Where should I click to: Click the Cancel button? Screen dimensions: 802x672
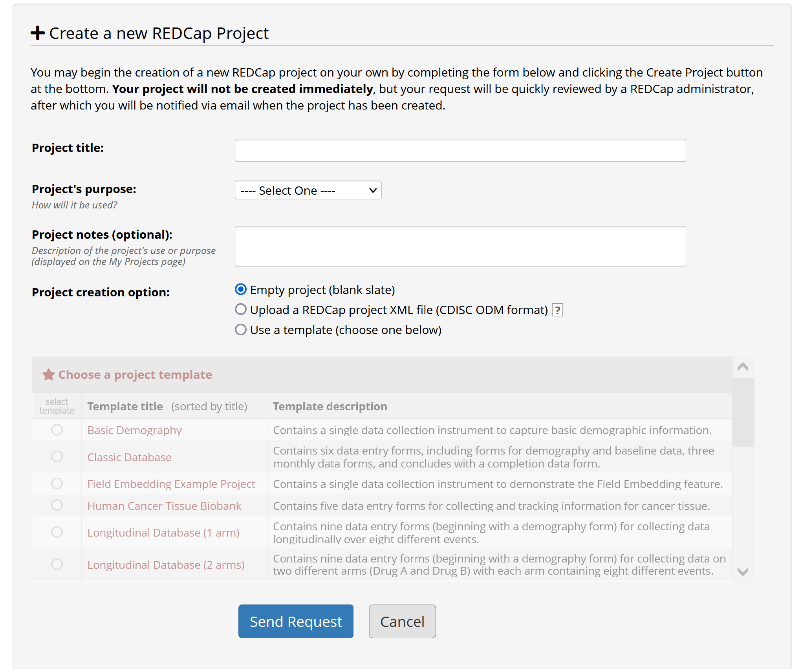(402, 621)
